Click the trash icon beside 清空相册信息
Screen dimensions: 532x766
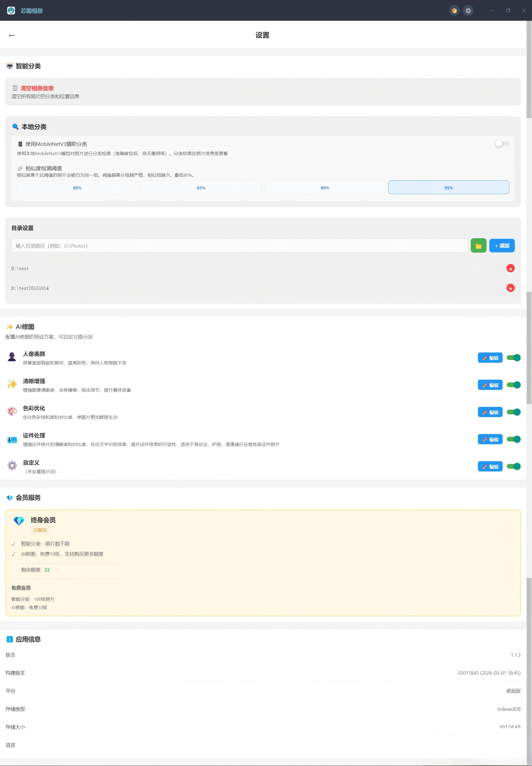[x=15, y=88]
